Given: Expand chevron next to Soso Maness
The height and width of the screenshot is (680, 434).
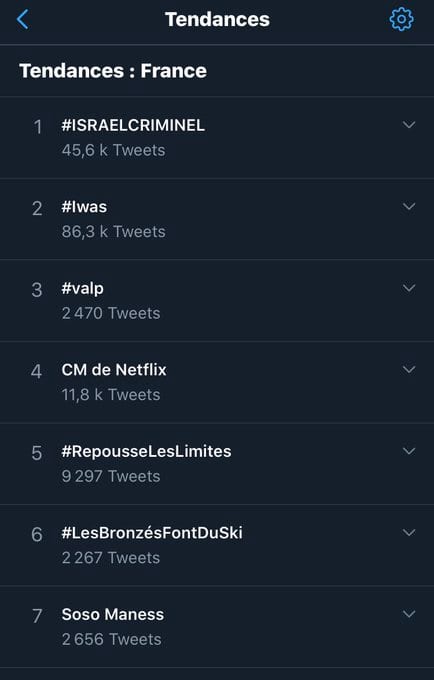Looking at the screenshot, I should [409, 614].
